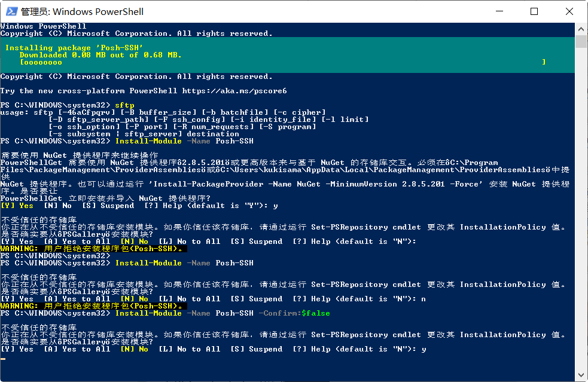
Task: Click the 'Installing package Posh-SSH' heading
Action: (x=74, y=48)
